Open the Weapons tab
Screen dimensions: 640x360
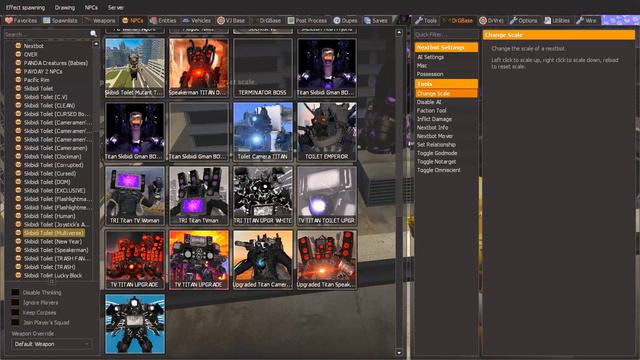[100, 20]
